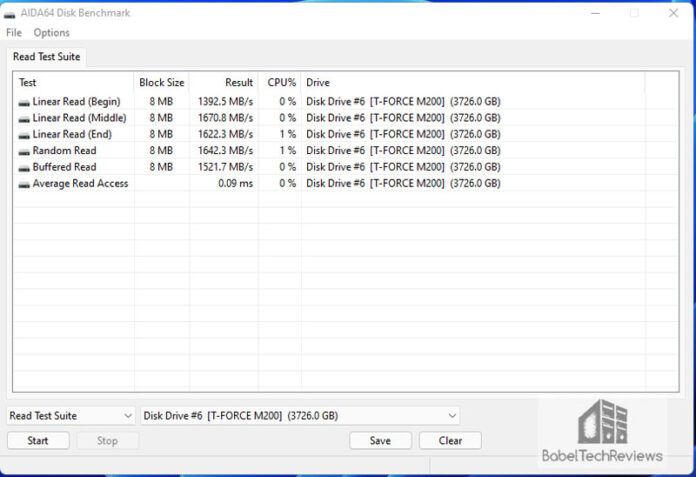The height and width of the screenshot is (477, 696).
Task: Click the disabled Stop button
Action: click(x=107, y=441)
